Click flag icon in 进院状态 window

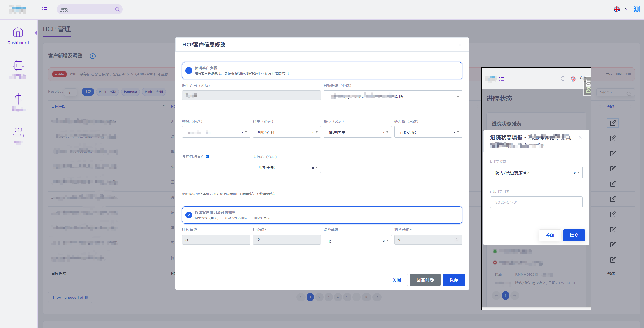point(573,79)
